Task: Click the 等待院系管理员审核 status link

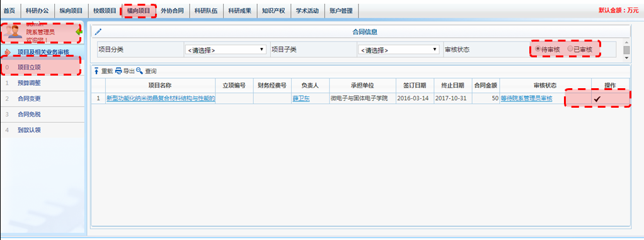Action: 527,98
